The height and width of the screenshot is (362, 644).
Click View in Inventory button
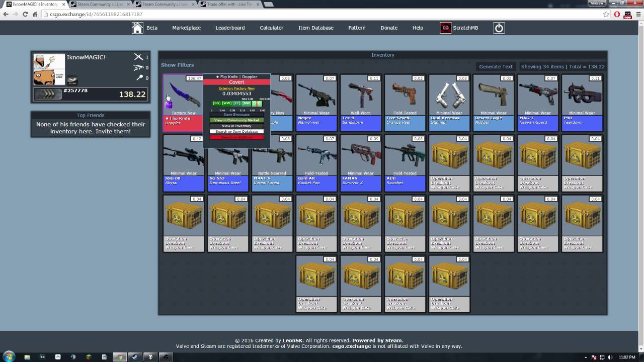(236, 126)
